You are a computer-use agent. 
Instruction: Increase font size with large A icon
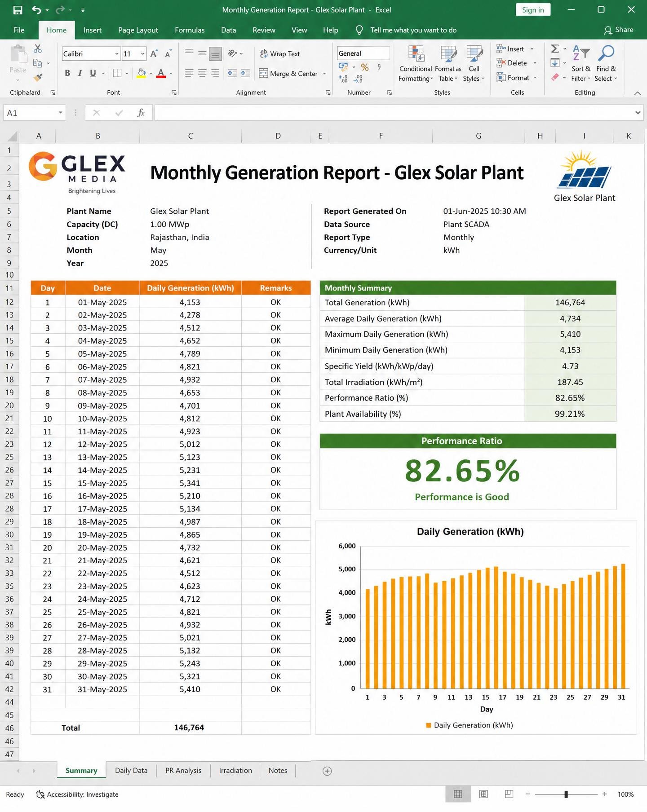(154, 54)
